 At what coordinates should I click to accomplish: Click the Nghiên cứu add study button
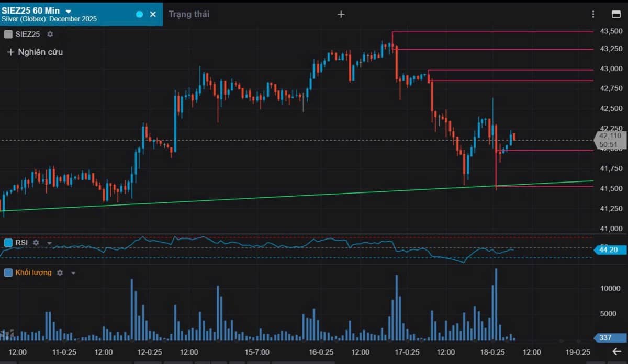35,52
